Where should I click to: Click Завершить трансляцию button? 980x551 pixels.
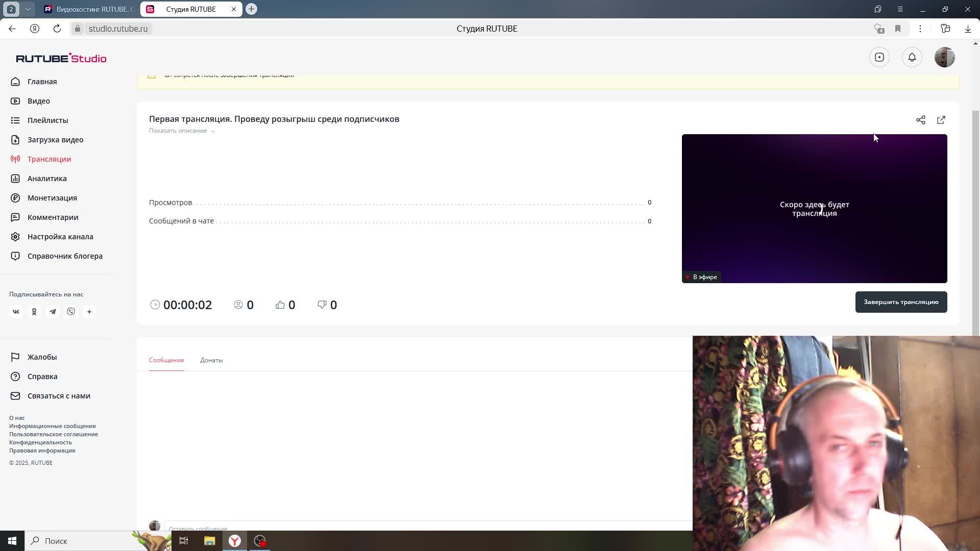901,302
